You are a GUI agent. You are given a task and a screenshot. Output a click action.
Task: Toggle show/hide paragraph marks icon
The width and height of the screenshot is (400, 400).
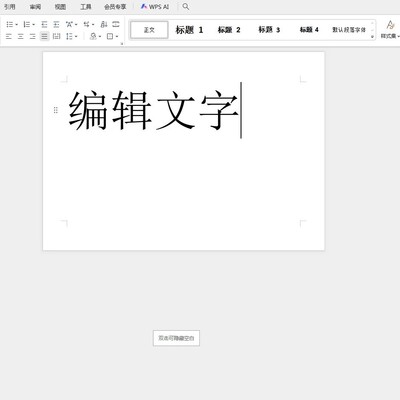pyautogui.click(x=116, y=24)
